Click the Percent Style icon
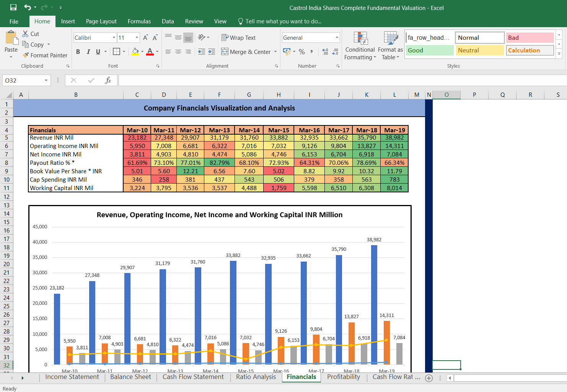 pyautogui.click(x=302, y=52)
